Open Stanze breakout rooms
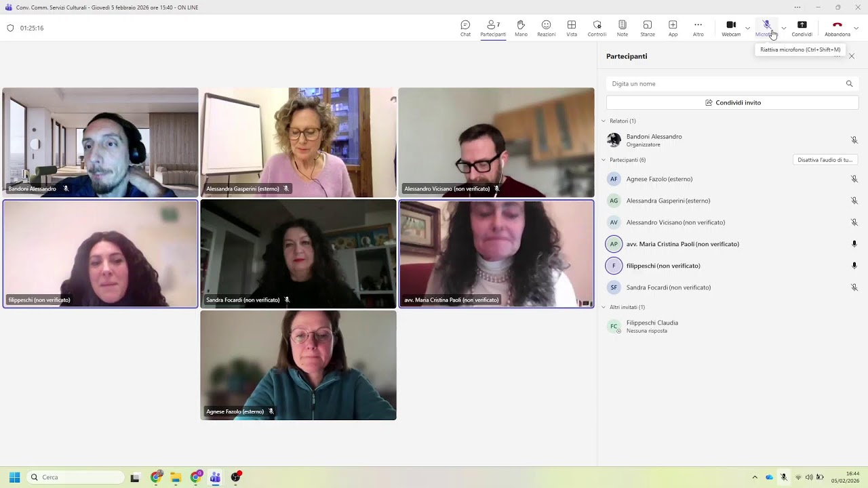Image resolution: width=868 pixels, height=488 pixels. pos(648,28)
